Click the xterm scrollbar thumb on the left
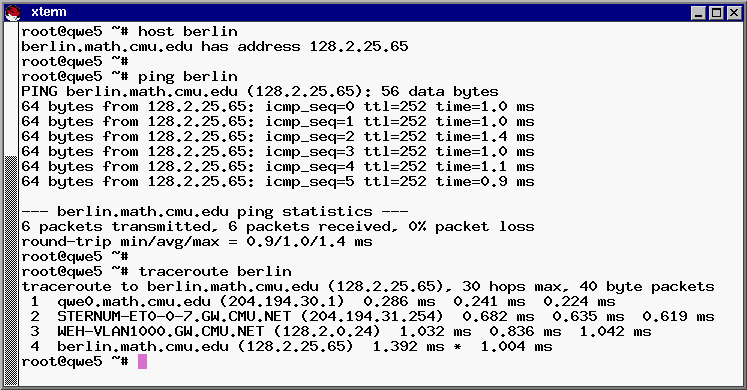747x390 pixels. click(11, 270)
